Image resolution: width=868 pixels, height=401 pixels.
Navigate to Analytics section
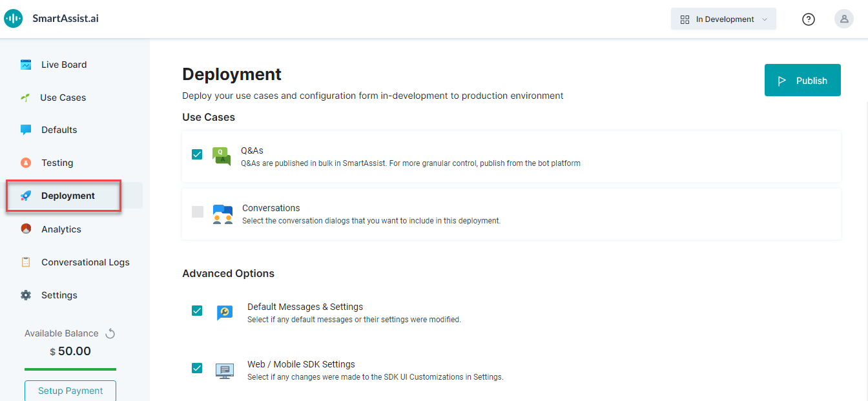(x=61, y=229)
